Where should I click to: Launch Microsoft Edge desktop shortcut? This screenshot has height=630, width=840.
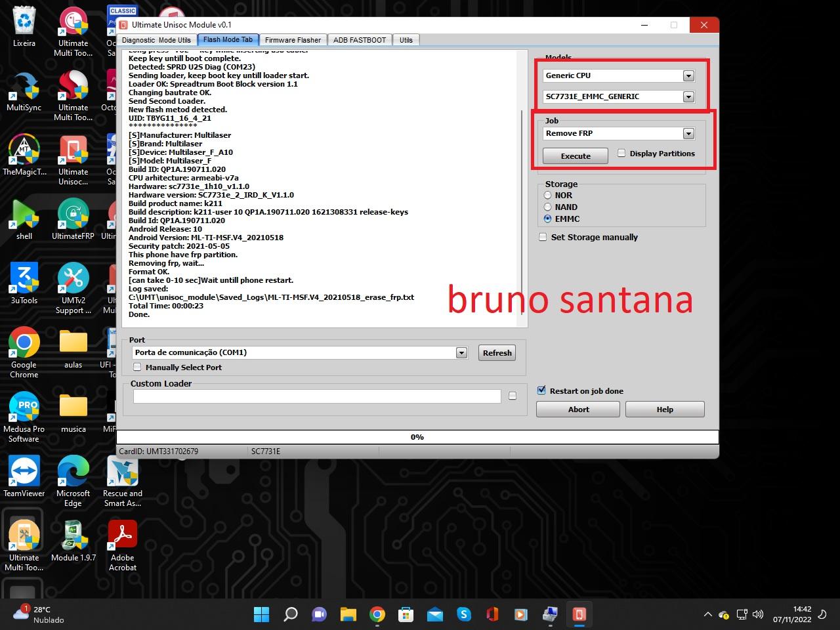[73, 481]
